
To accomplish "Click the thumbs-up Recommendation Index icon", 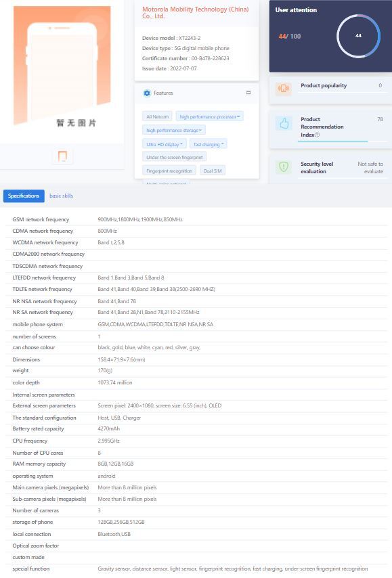I will pyautogui.click(x=284, y=123).
